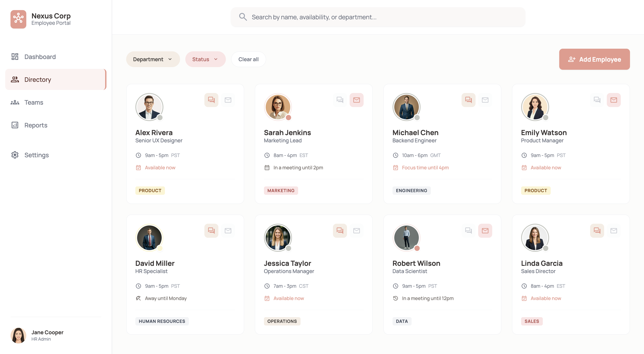Start a chat with Michael Chen

(x=468, y=100)
